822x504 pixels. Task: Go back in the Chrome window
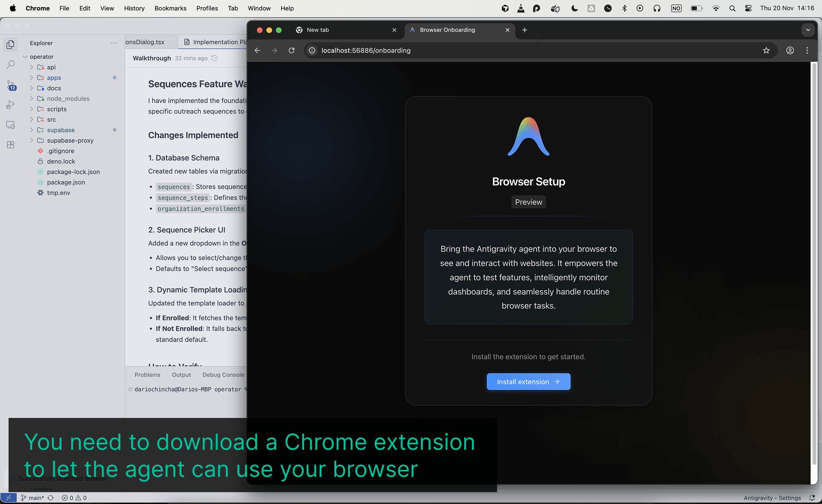(257, 50)
